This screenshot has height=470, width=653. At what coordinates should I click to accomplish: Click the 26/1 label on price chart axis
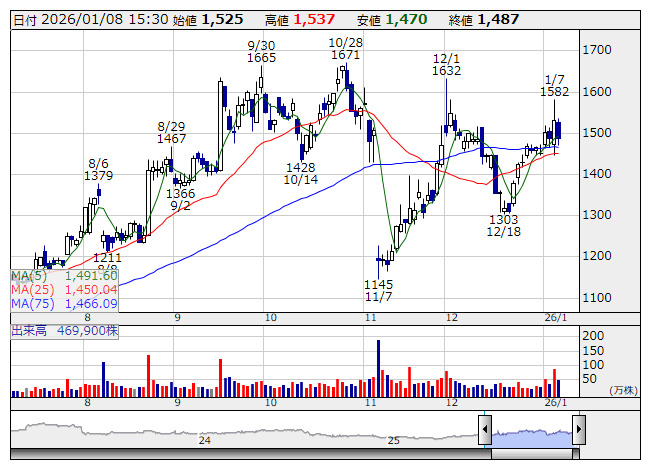(556, 318)
